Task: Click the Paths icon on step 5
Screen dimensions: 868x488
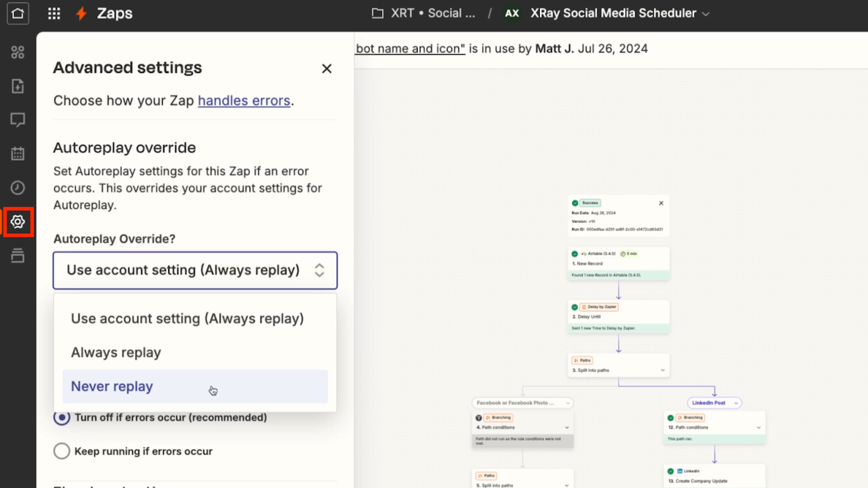Action: pos(480,476)
